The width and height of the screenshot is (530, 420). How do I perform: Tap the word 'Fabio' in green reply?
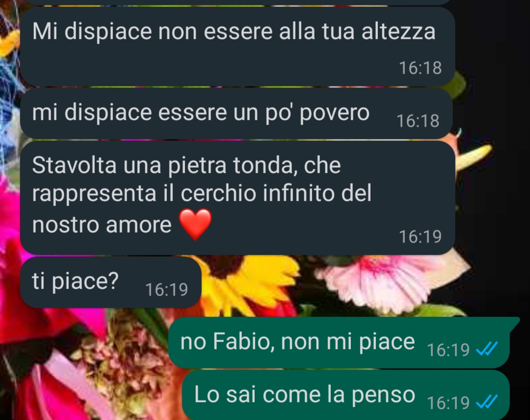tap(243, 341)
